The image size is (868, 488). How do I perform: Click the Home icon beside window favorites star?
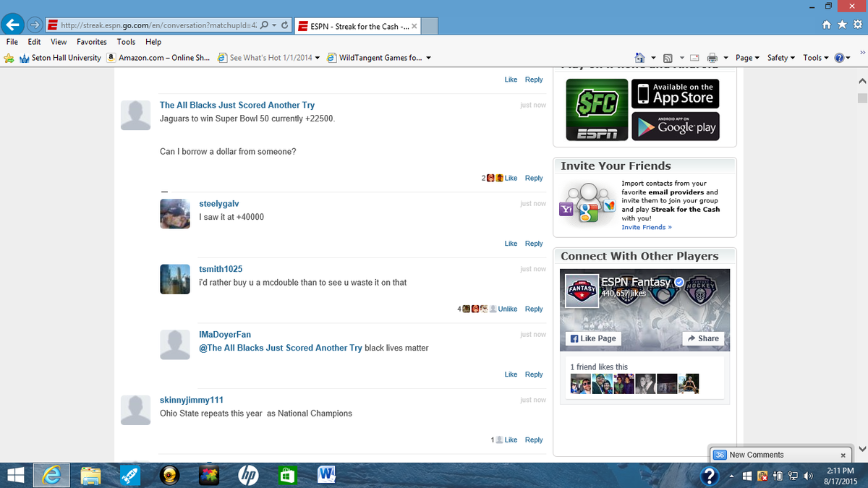tap(828, 25)
